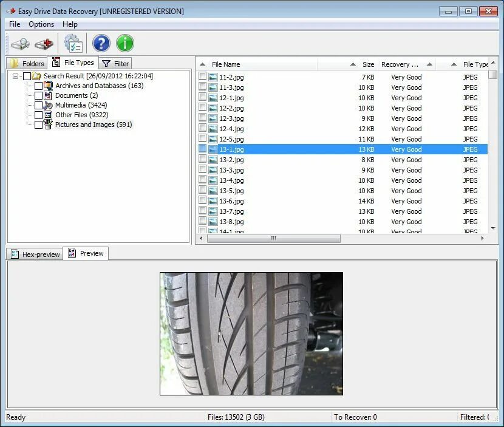Click the image icon of 12-4.jpg
The width and height of the screenshot is (504, 427).
click(213, 129)
